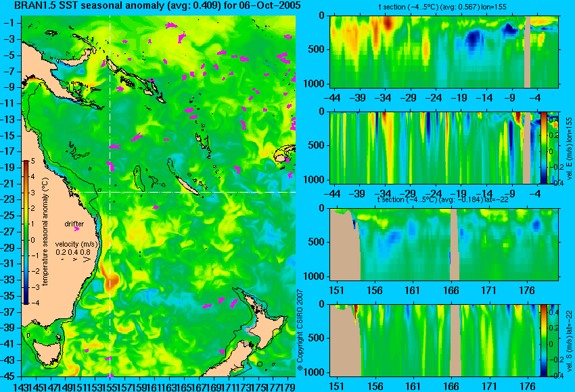Open the temperature section panel for lat=-22
The width and height of the screenshot is (575, 392).
(x=444, y=245)
